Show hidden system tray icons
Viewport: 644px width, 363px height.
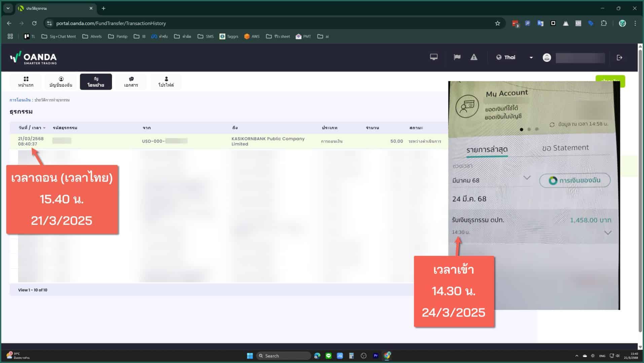(x=577, y=356)
